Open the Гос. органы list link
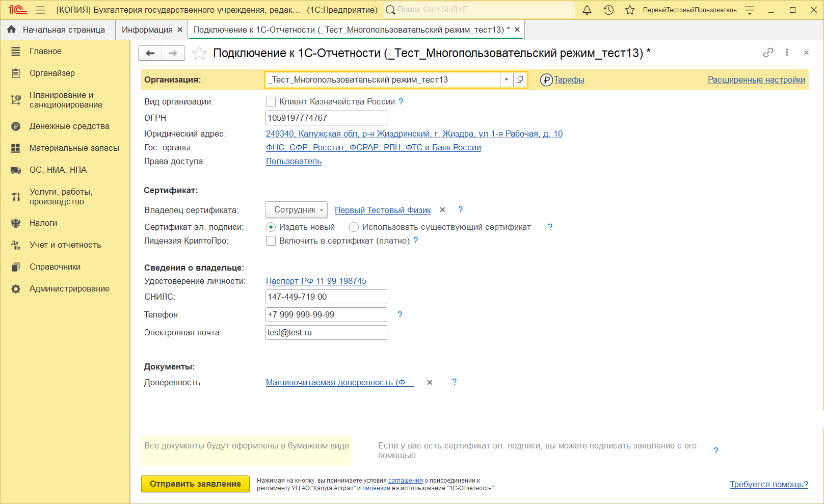 tap(374, 147)
